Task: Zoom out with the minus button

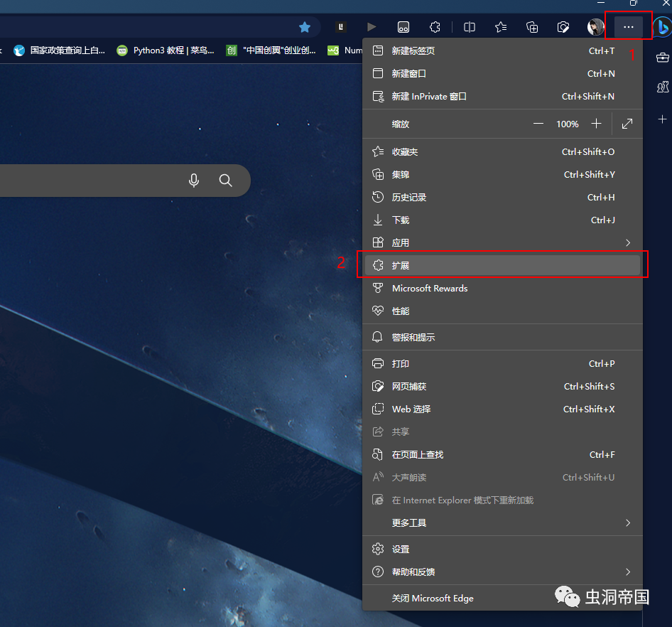Action: pyautogui.click(x=538, y=124)
